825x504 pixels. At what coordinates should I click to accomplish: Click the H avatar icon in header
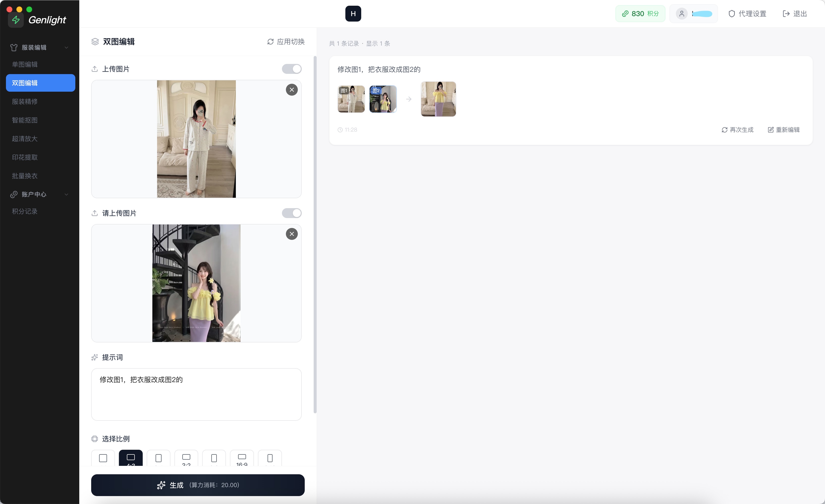(x=353, y=14)
